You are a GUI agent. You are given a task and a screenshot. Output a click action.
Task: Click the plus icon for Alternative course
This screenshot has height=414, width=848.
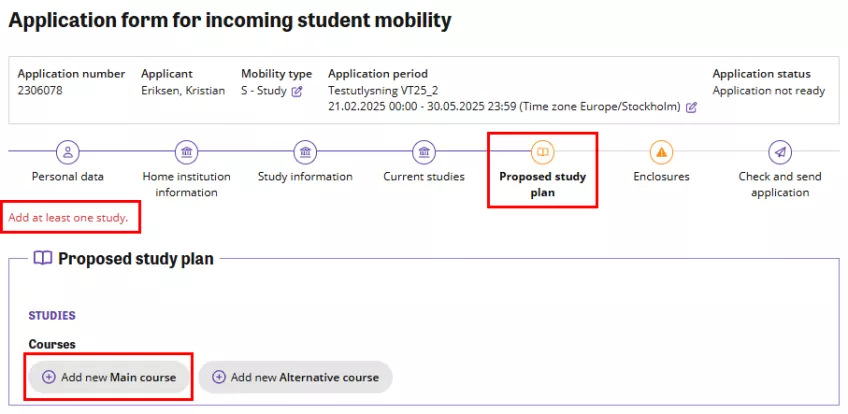(x=219, y=377)
